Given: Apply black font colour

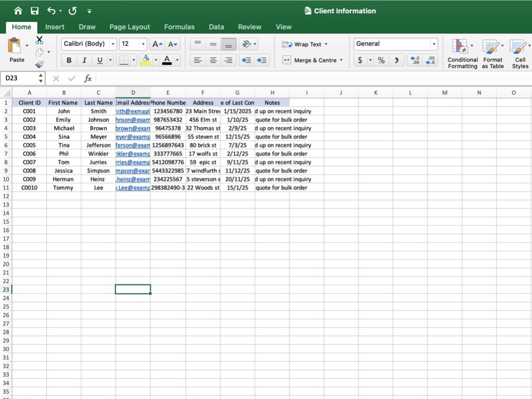Looking at the screenshot, I should coord(167,61).
